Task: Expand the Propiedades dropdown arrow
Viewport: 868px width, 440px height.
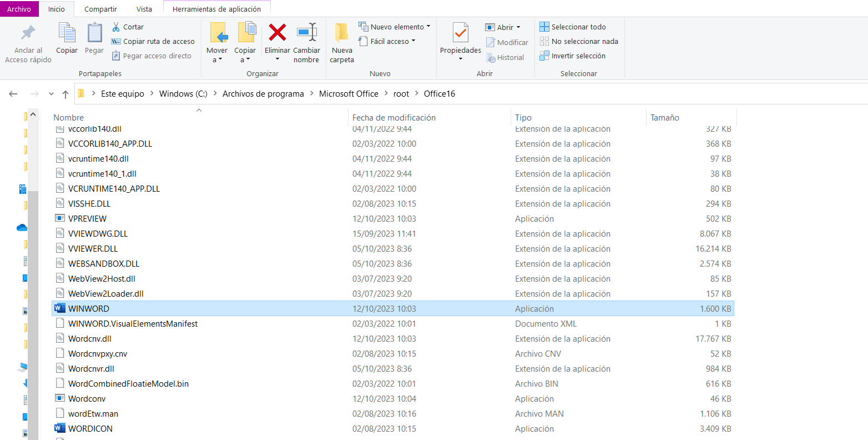Action: pos(461,59)
